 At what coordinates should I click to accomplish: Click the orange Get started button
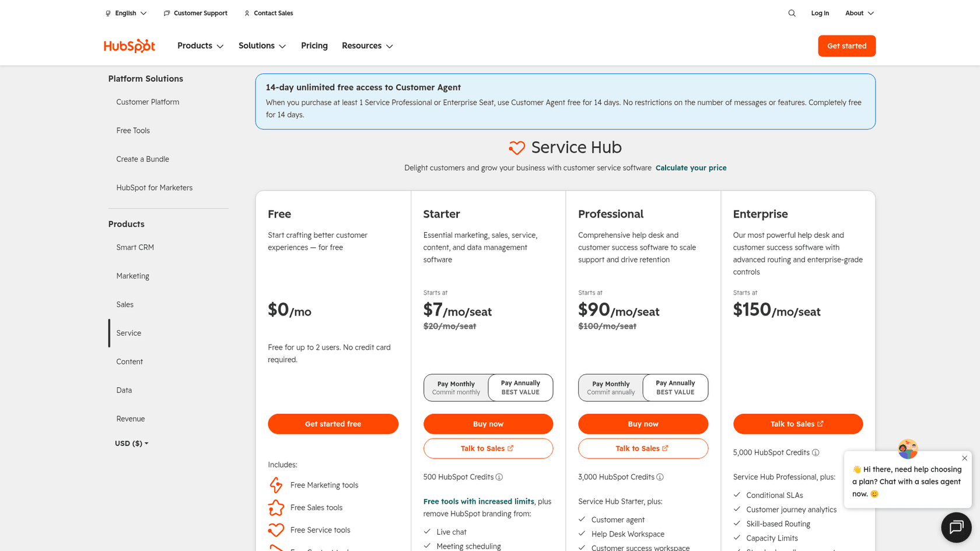pos(846,46)
